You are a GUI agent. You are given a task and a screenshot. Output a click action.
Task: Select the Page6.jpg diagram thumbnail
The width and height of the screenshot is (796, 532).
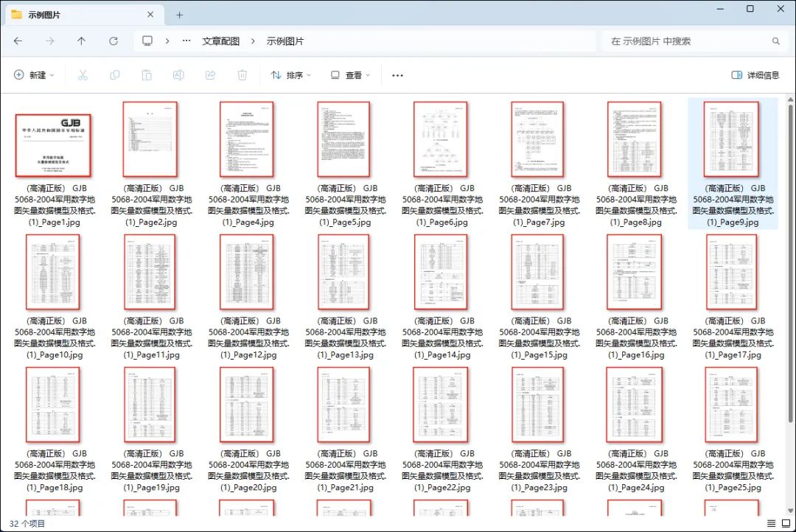(x=441, y=139)
